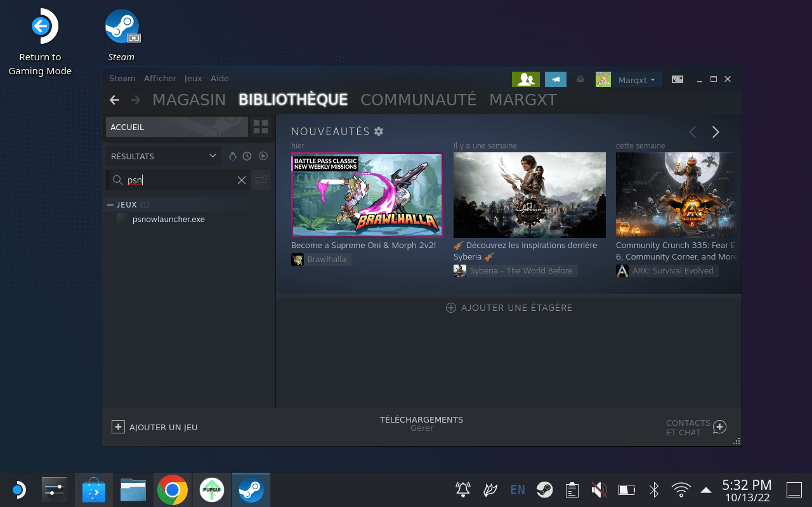812x507 pixels.
Task: Expand the RÉSULTATS dropdown
Action: point(164,156)
